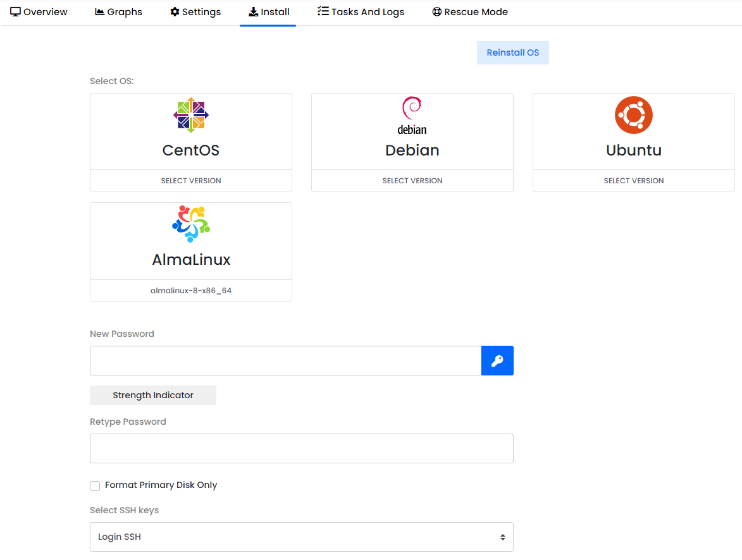Choose the AlmaLinux name label
Screen dimensions: 742x560
[190, 260]
